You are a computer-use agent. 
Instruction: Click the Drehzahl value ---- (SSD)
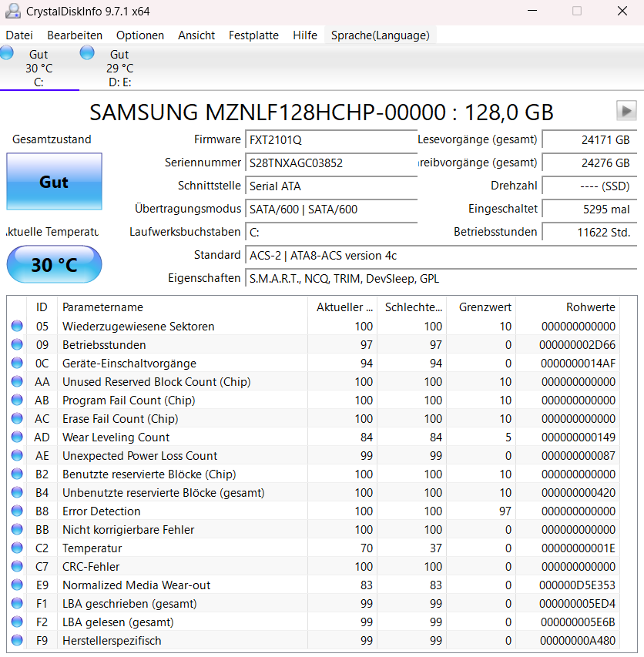[x=589, y=186]
